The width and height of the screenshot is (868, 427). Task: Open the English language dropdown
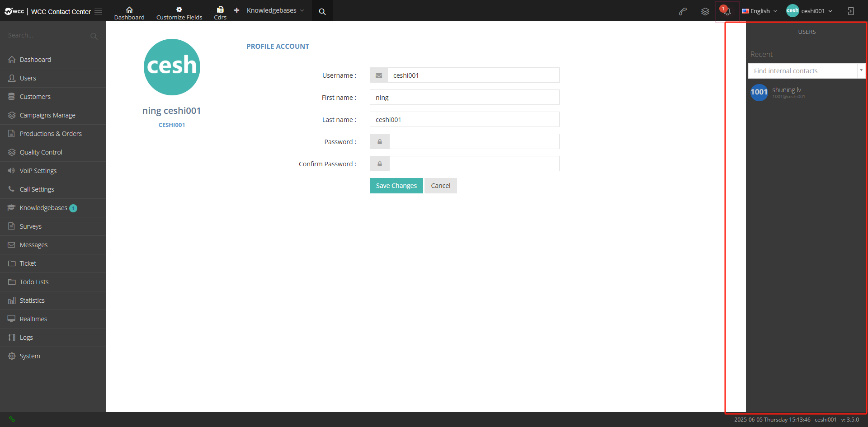click(x=759, y=11)
